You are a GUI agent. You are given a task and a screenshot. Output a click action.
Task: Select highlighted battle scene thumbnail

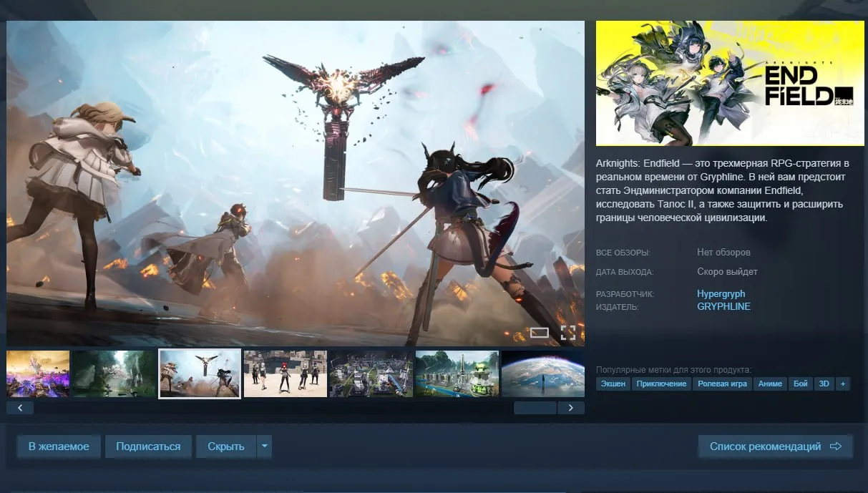click(x=200, y=374)
